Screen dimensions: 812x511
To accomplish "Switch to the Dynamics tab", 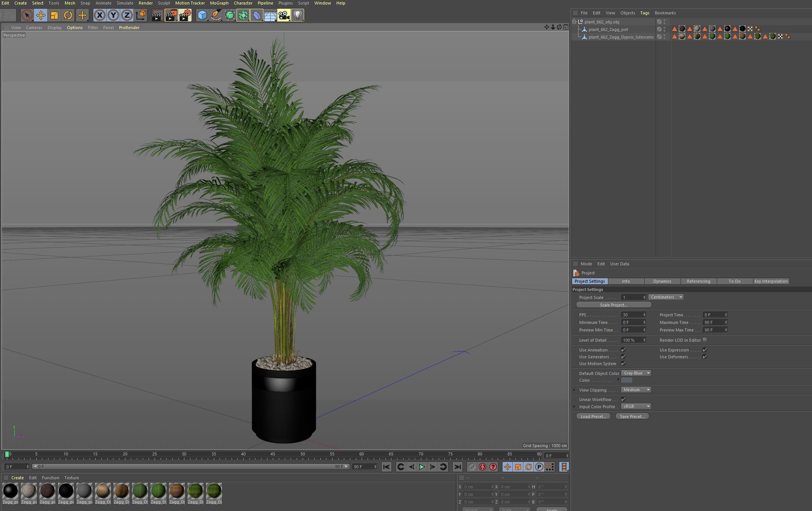I will coord(662,281).
